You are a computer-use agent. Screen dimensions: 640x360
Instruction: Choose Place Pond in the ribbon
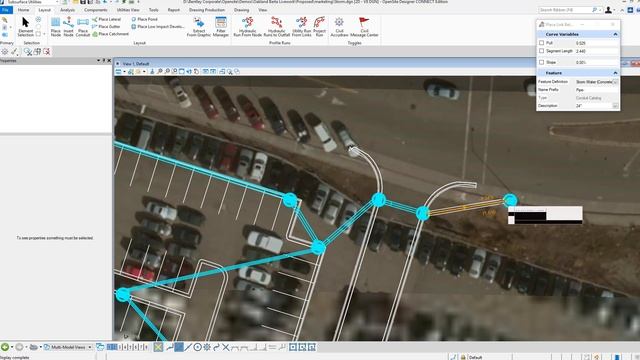[x=144, y=19]
